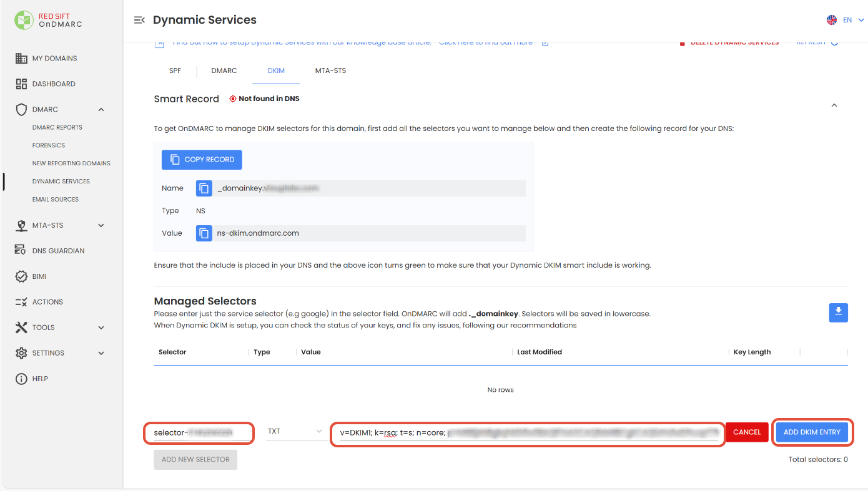Viewport: 868px width, 491px height.
Task: Switch to the MTA-STS tab
Action: click(330, 70)
